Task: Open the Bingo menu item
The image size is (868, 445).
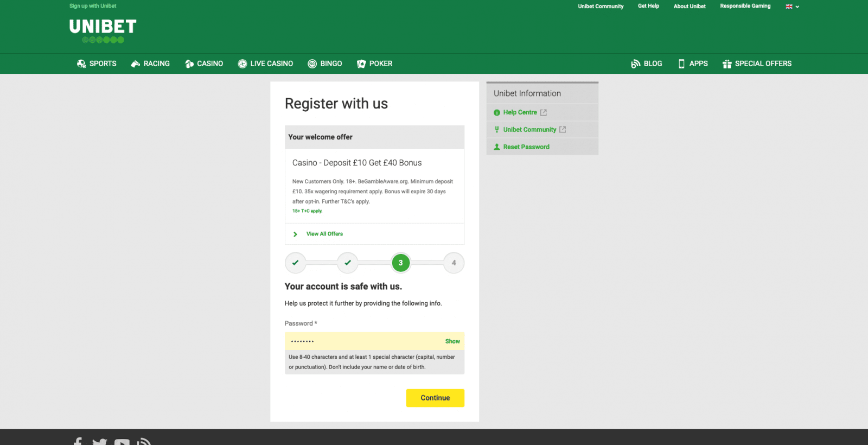Action: coord(325,64)
